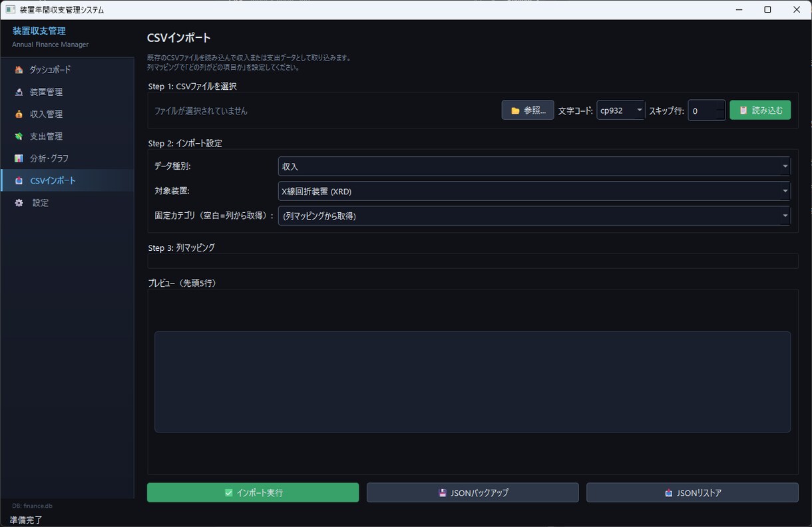Screen dimensions: 812x527
Task: Click the Step 3: 列マッピング label
Action: click(181, 248)
